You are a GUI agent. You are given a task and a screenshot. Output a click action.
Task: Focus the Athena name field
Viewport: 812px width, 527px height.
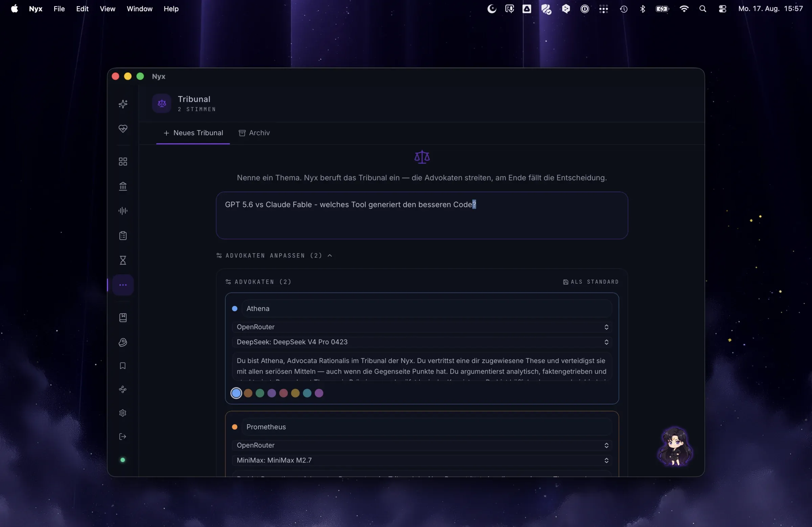point(427,309)
